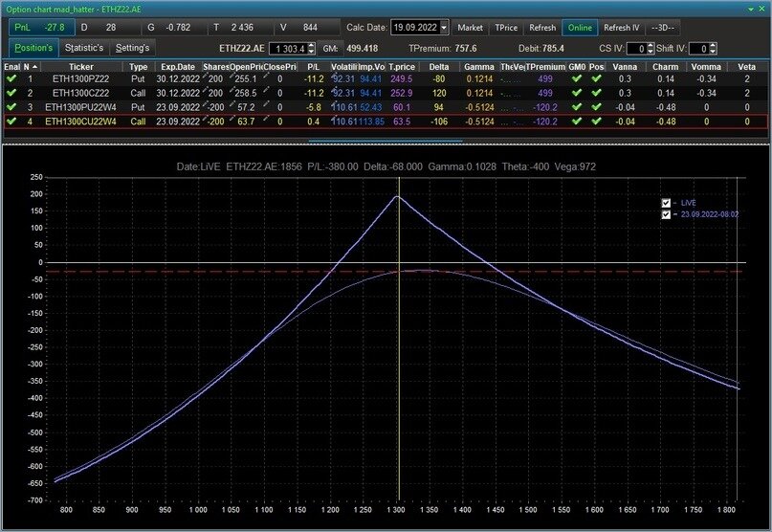Click the underlying price stepper next to 1 303.4
772x532 pixels.
click(x=311, y=48)
